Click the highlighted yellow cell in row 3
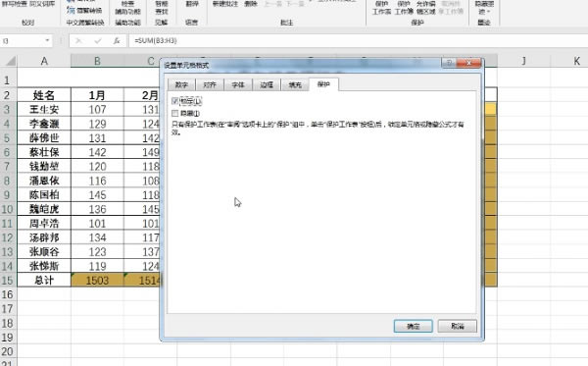The height and width of the screenshot is (366, 588). (x=491, y=109)
